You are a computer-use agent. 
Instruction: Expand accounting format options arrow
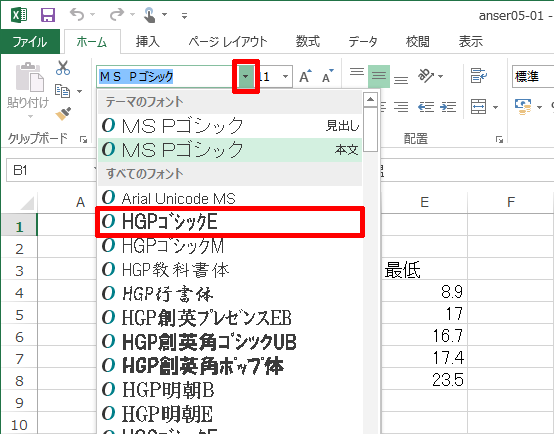(x=539, y=107)
